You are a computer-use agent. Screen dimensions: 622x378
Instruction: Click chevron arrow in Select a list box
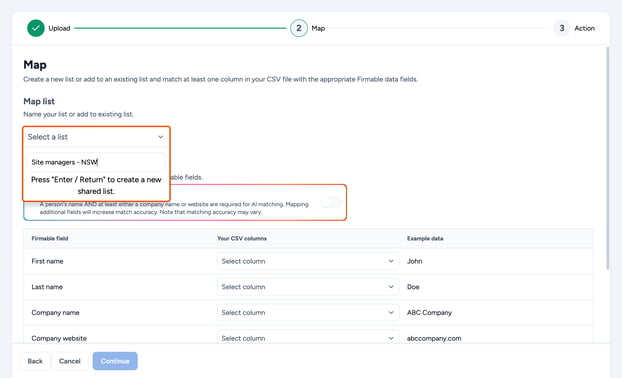161,137
